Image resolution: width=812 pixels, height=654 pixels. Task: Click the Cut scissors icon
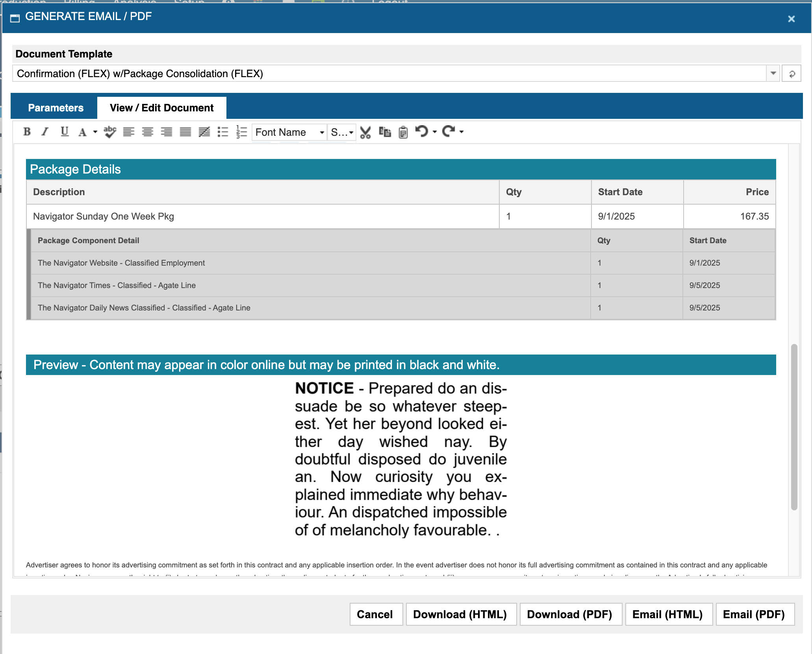click(x=365, y=132)
